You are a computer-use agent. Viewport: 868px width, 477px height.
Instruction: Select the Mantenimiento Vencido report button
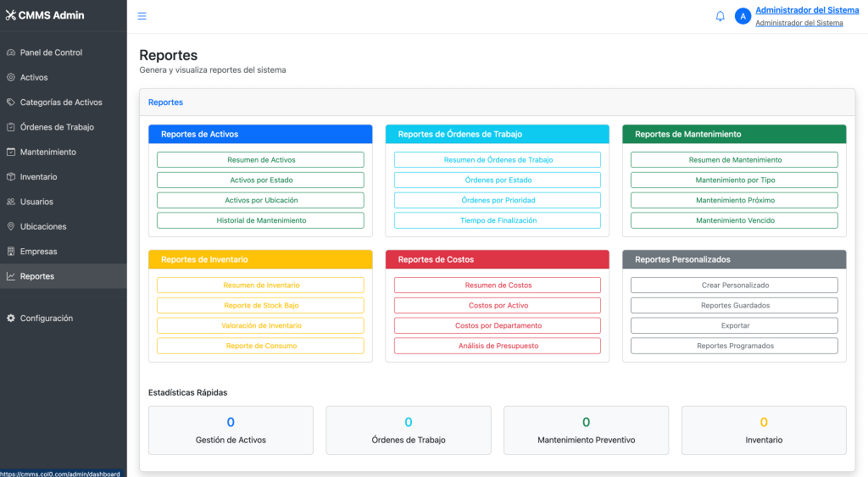(x=734, y=220)
